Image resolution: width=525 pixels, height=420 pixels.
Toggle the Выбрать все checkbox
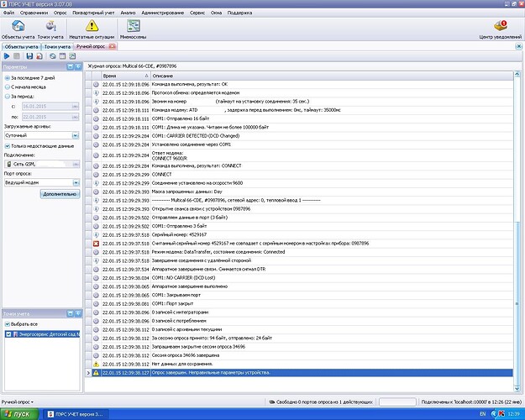(8, 324)
